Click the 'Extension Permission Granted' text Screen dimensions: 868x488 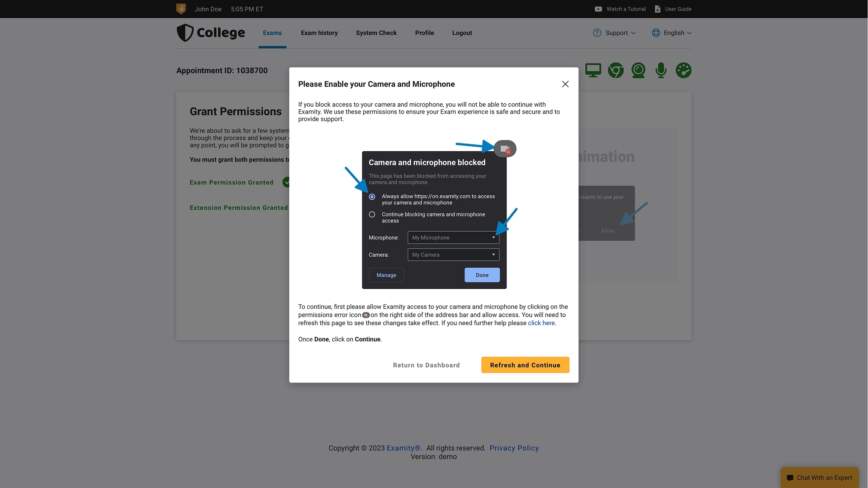coord(239,208)
